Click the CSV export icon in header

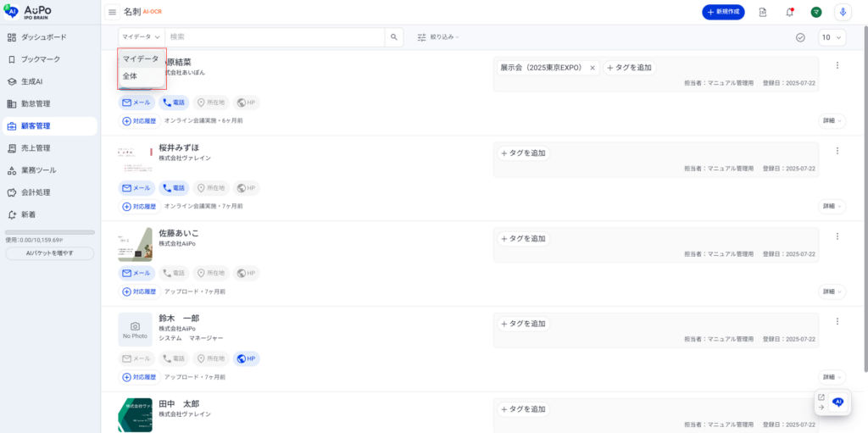(x=763, y=12)
